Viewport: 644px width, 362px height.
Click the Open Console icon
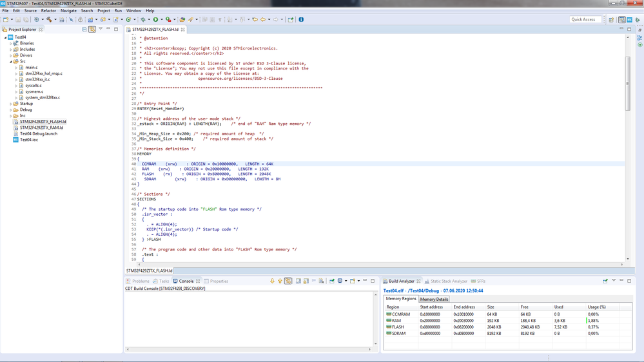353,281
